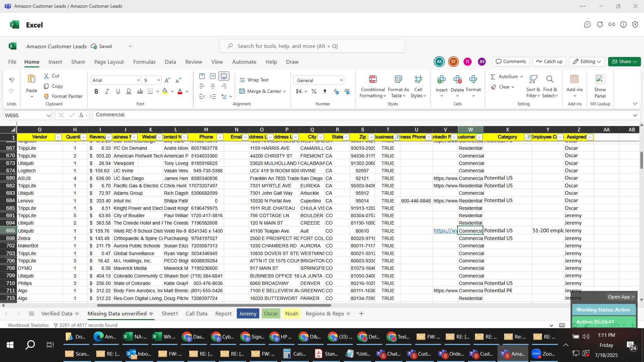The image size is (644, 362).
Task: Open Zoom from the taskbar
Action: point(544,354)
